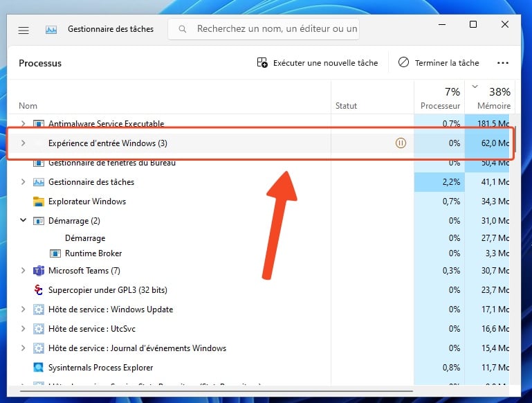Click Terminer la tâche button

point(439,63)
